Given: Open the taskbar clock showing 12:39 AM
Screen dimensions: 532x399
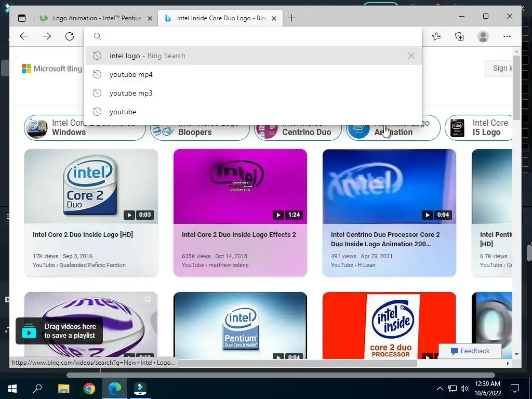Looking at the screenshot, I should coord(487,389).
